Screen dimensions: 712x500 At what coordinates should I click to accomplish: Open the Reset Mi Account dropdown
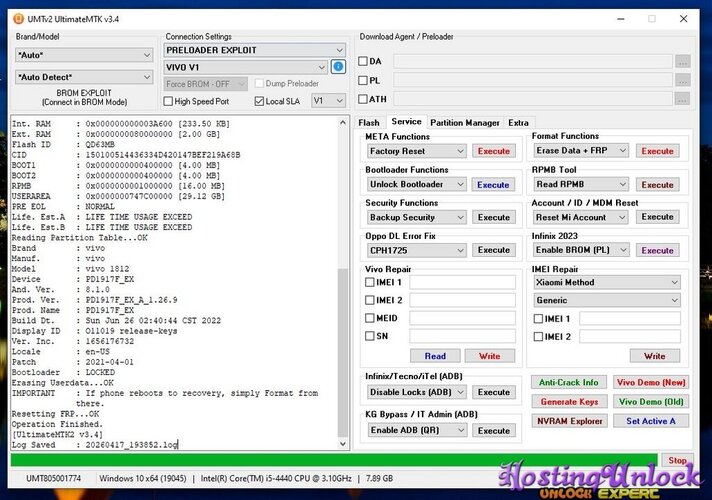[x=581, y=218]
